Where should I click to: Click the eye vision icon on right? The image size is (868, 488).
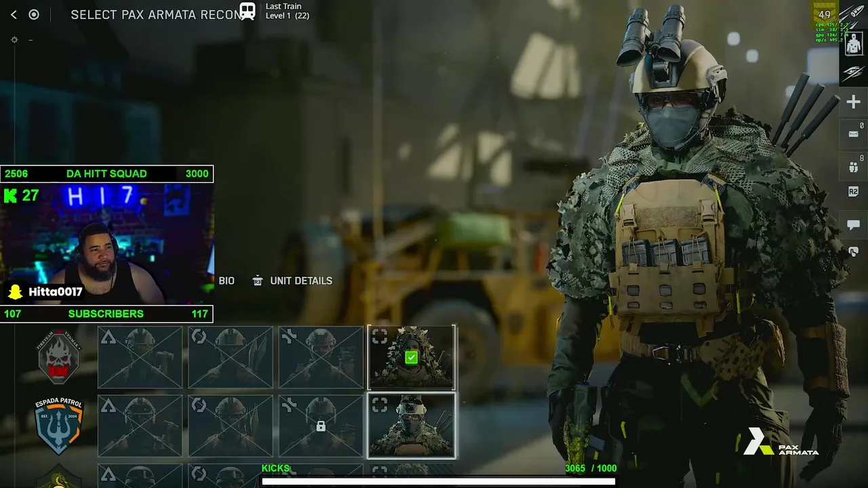coord(853,73)
